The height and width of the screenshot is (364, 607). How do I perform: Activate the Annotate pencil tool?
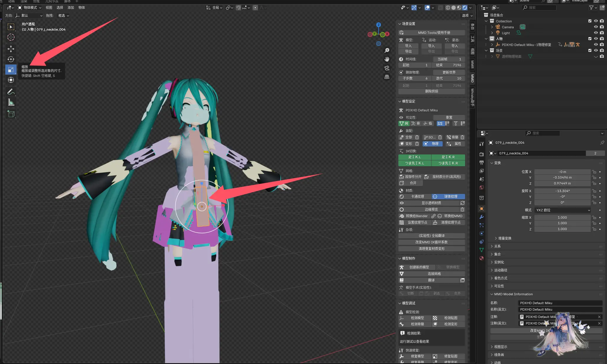11,92
